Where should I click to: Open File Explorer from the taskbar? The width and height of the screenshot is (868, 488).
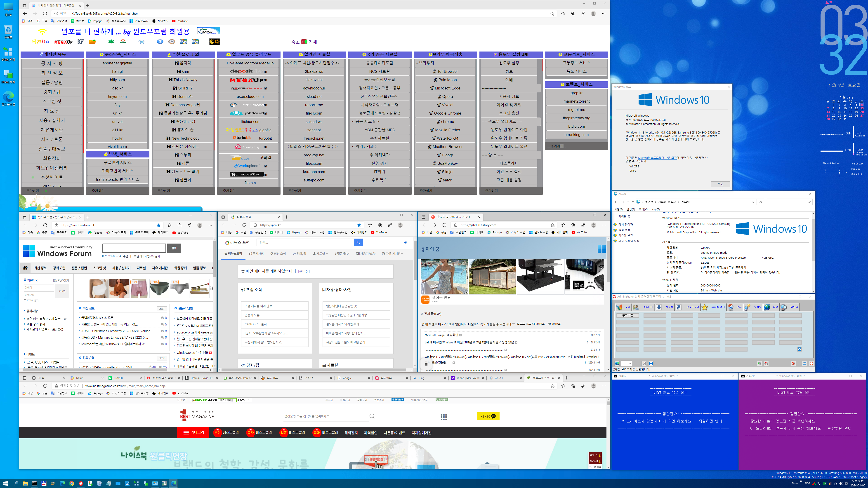[x=25, y=483]
